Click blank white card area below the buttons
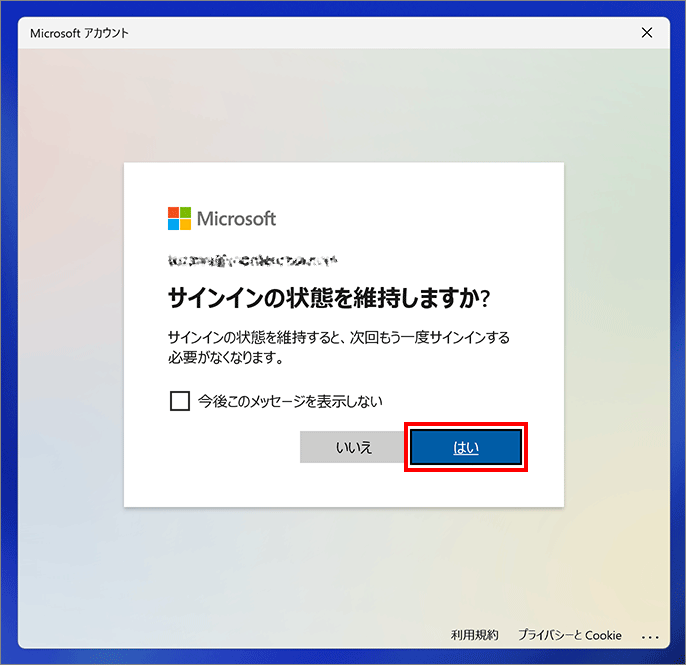Viewport: 686px width, 665px height. [x=344, y=488]
